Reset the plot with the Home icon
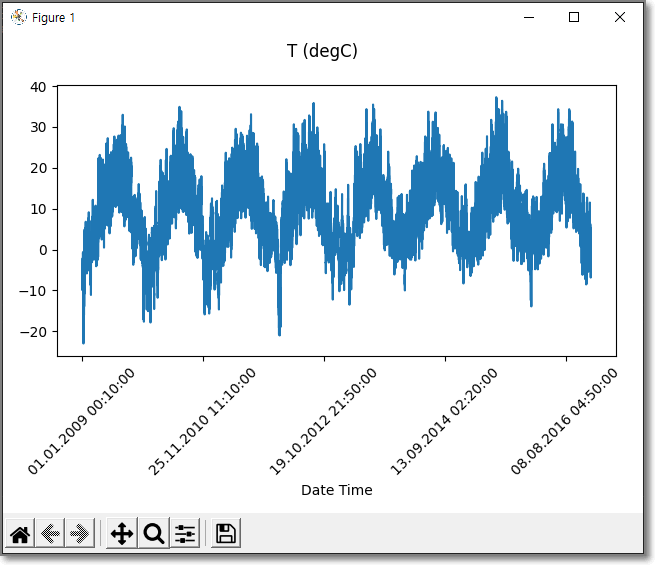The height and width of the screenshot is (565, 655). 20,534
